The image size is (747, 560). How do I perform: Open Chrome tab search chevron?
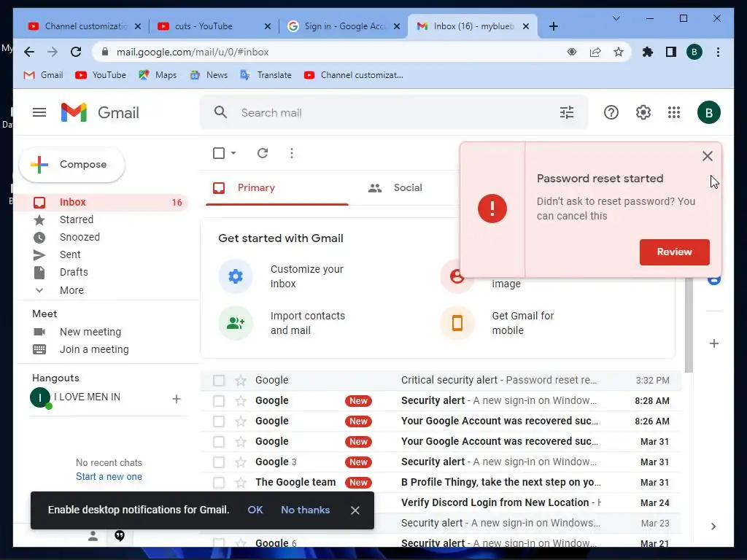[616, 18]
